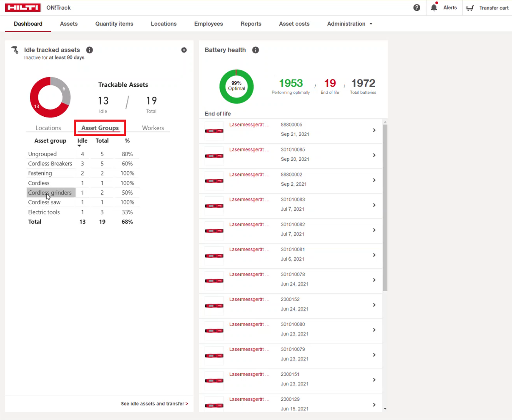Click info icon next to Idle tracked assets

89,50
